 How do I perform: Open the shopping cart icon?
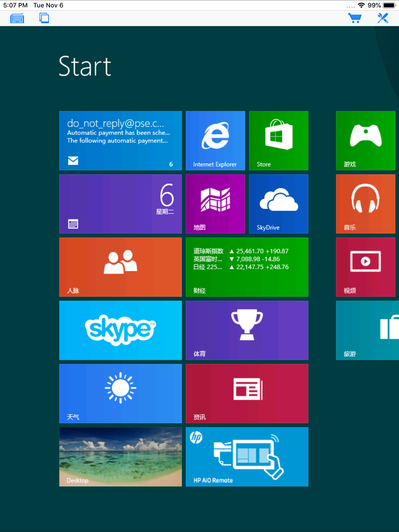355,18
